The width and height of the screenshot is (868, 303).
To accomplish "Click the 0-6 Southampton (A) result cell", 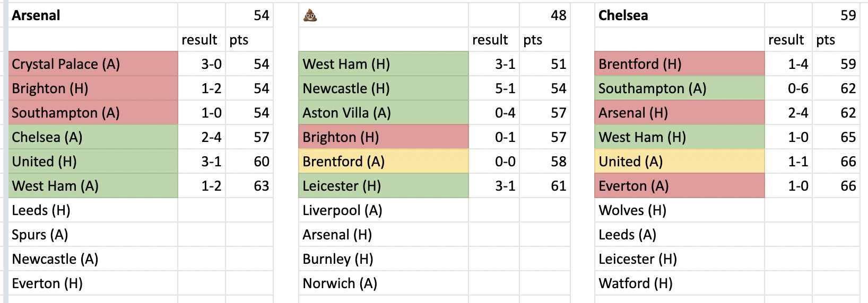I will (788, 88).
